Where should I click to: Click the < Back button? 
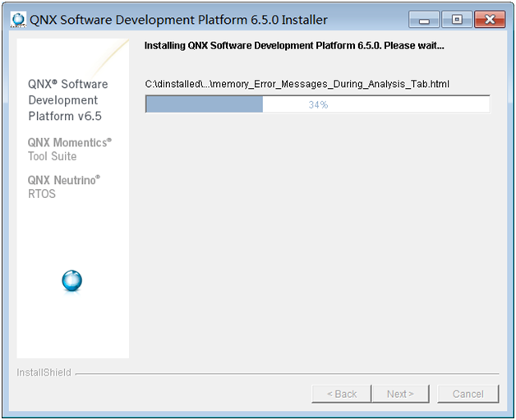click(342, 394)
